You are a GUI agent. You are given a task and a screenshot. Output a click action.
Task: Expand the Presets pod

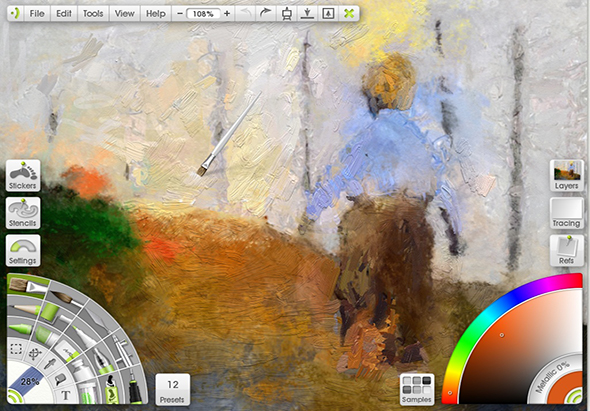173,390
